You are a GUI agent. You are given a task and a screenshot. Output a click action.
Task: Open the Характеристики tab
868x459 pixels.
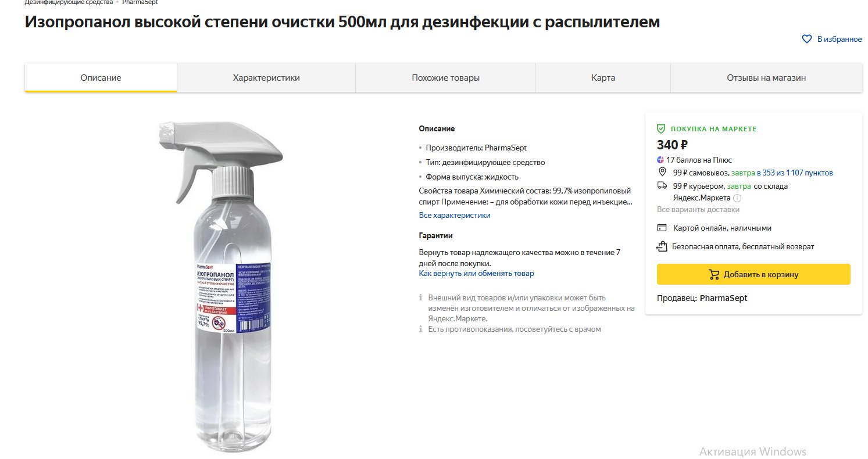click(x=266, y=78)
